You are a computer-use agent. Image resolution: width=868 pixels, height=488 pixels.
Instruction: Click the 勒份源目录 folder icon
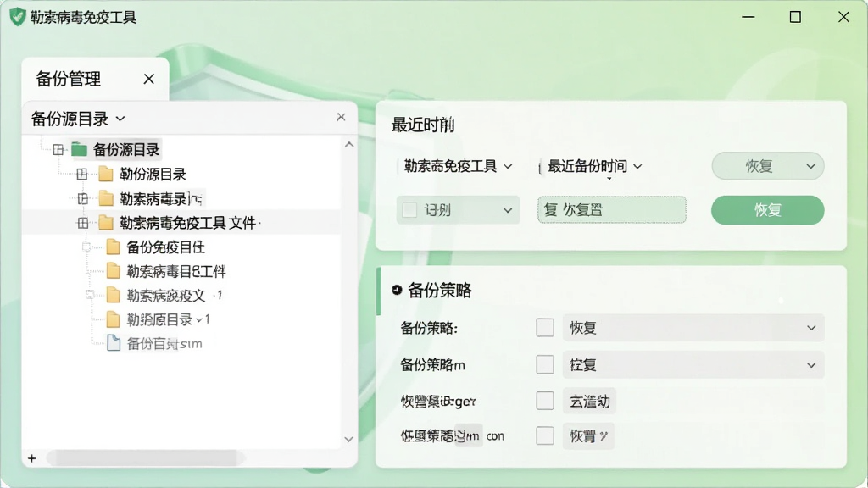106,175
